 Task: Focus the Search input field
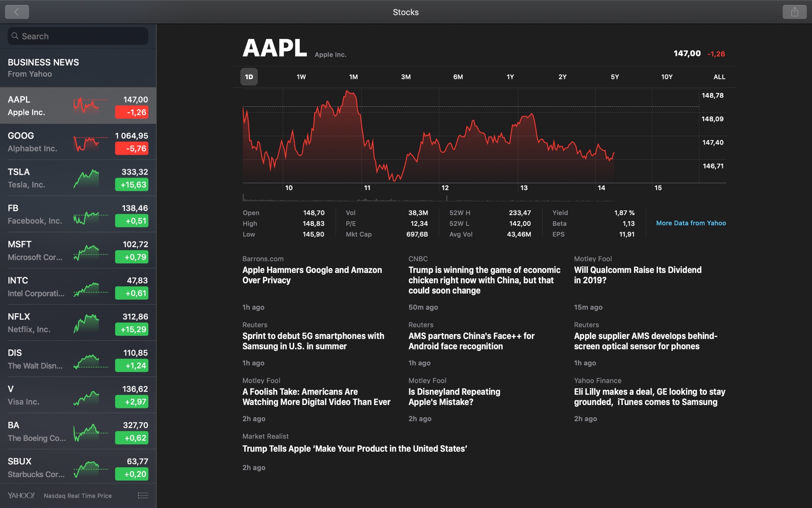[x=78, y=36]
